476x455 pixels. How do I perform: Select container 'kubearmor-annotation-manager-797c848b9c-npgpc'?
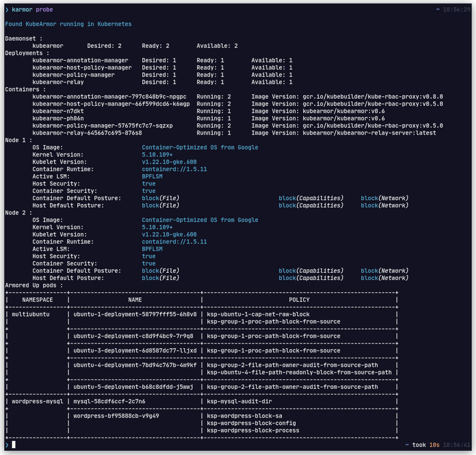coord(109,97)
